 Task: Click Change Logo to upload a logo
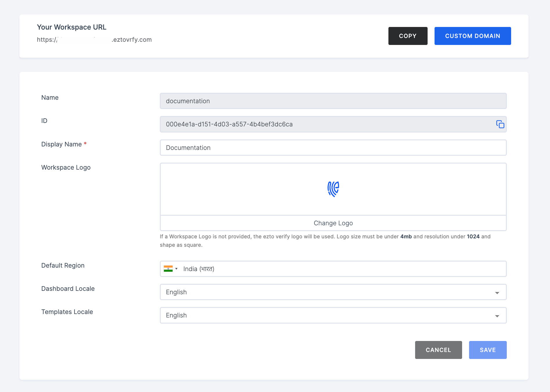pyautogui.click(x=333, y=223)
